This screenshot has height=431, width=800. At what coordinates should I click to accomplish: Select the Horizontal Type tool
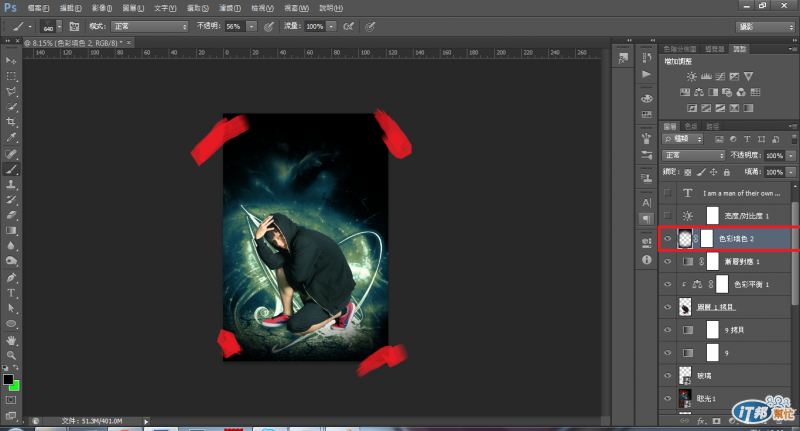pos(11,293)
